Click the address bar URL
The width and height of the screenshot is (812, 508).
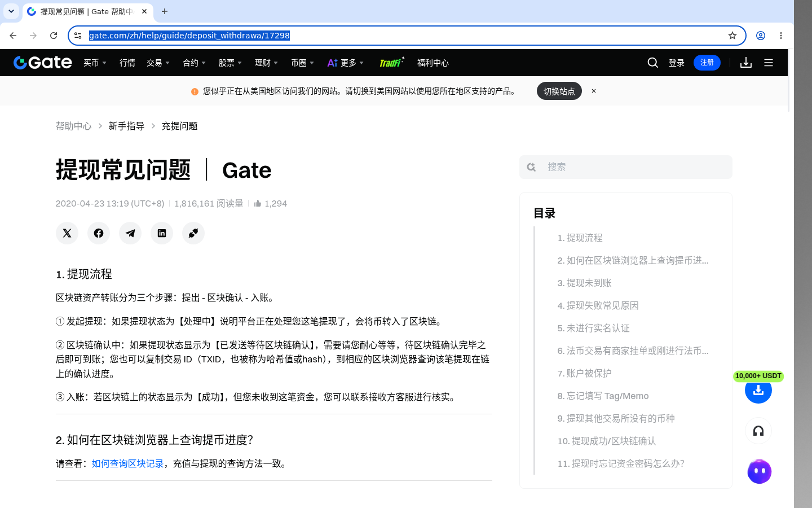point(189,36)
